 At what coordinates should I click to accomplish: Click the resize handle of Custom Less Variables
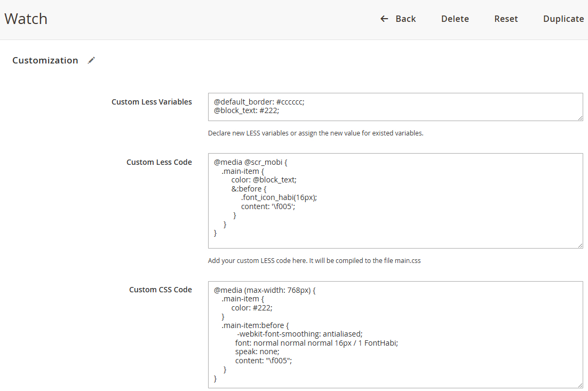coord(580,118)
